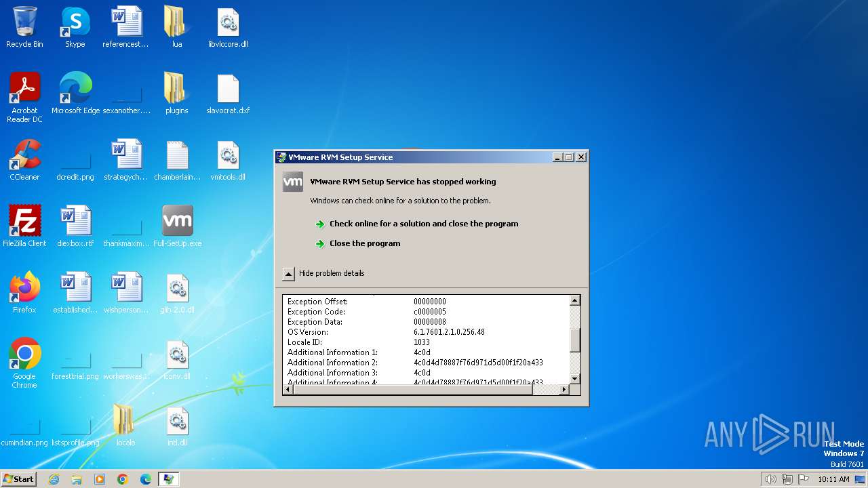
Task: Launch Google Chrome from the desktop
Action: tap(24, 363)
